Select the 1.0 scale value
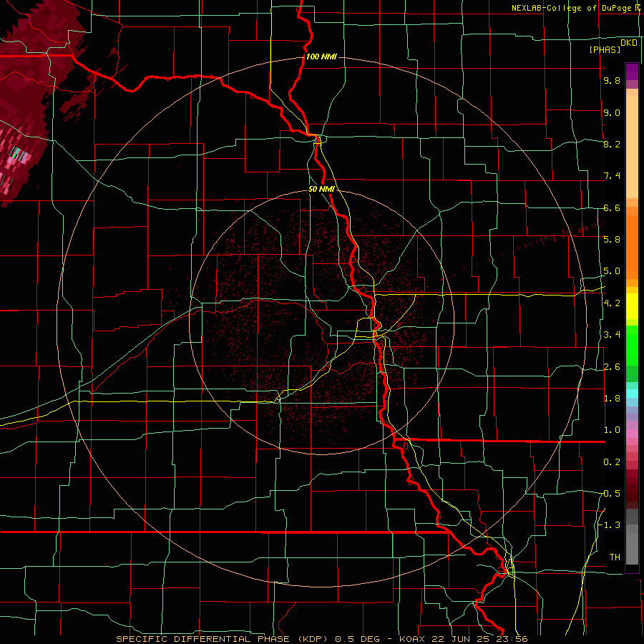644x644 pixels. 612,429
